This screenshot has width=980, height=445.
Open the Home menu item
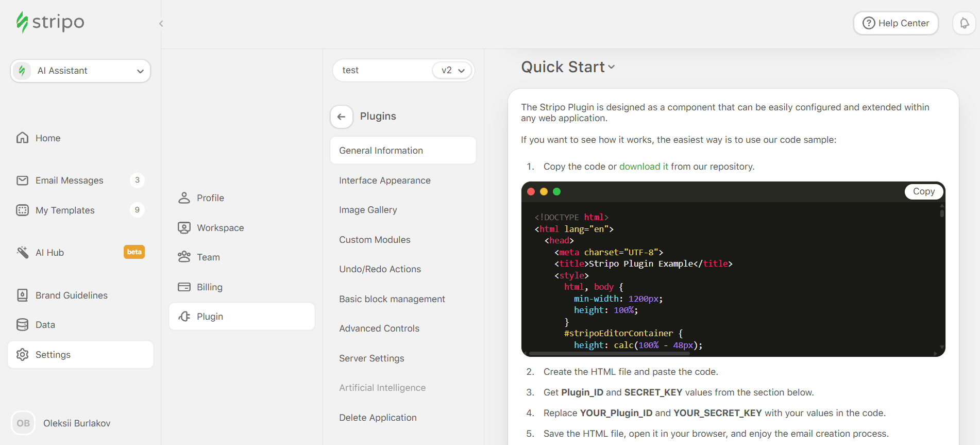pos(80,138)
